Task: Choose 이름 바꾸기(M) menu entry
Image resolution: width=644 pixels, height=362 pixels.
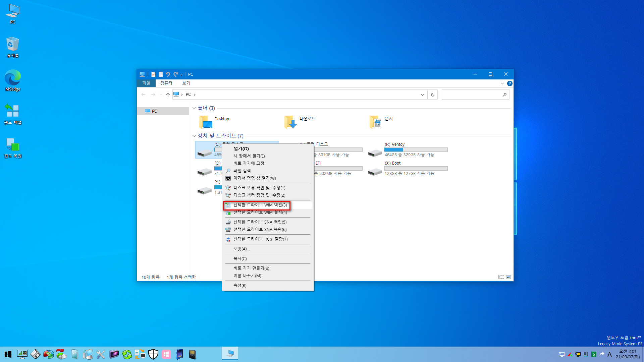Action: (268, 276)
